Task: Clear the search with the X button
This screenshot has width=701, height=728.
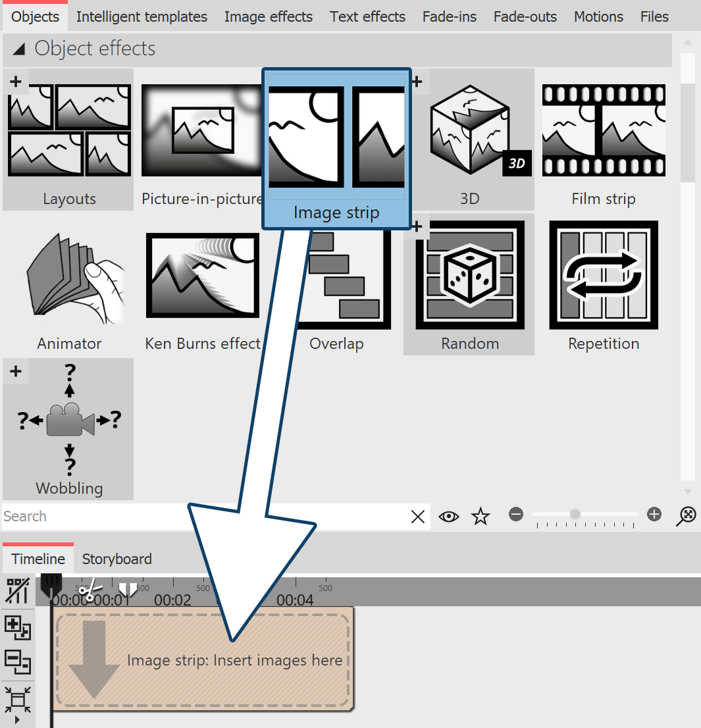Action: [x=418, y=516]
